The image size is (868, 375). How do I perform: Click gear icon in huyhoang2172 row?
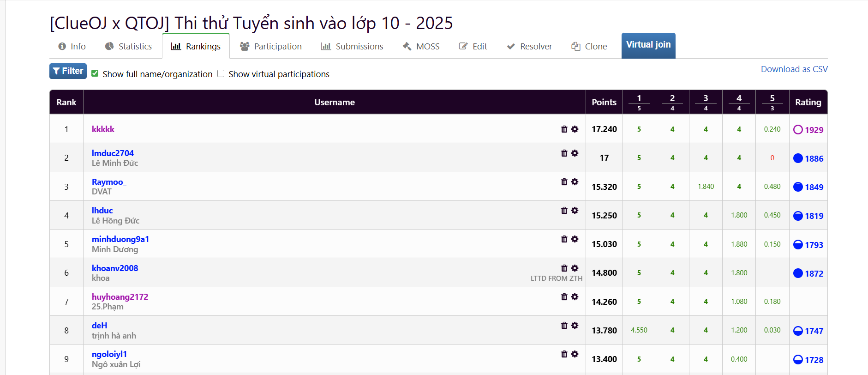(x=575, y=296)
